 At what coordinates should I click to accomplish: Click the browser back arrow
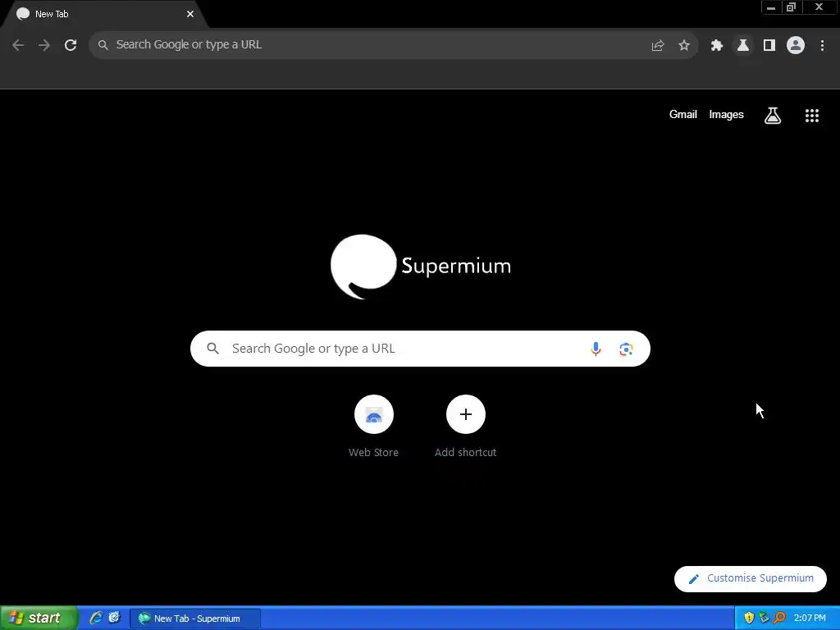18,45
